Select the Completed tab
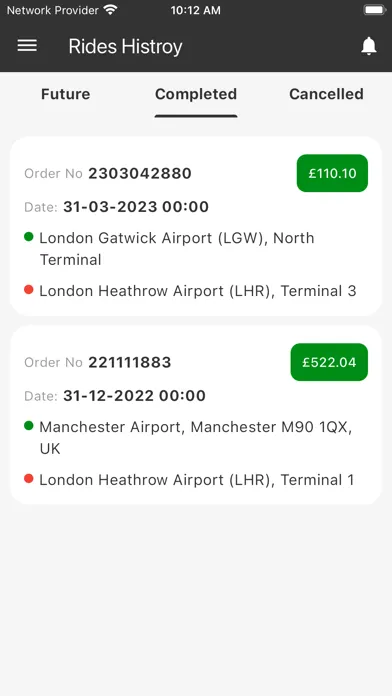The height and width of the screenshot is (696, 392). [196, 94]
